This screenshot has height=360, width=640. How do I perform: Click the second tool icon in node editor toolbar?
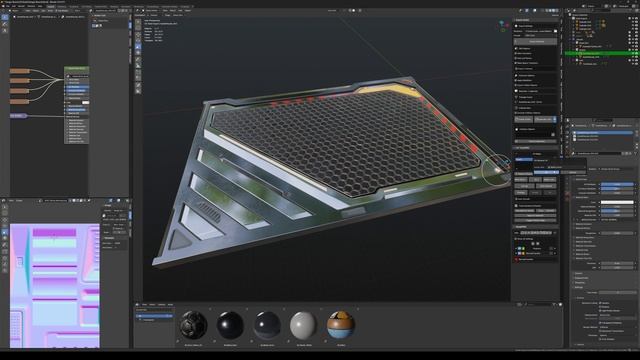pyautogui.click(x=5, y=24)
